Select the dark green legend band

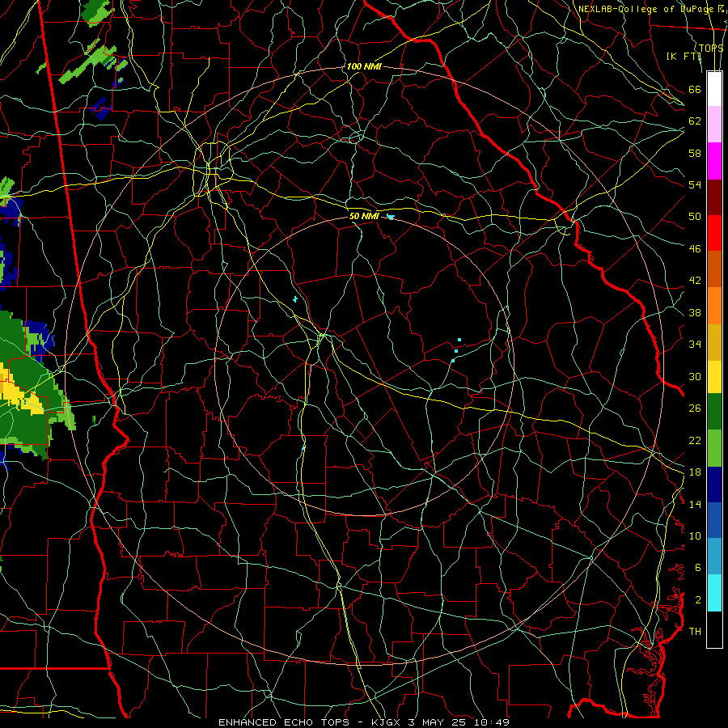(x=714, y=412)
